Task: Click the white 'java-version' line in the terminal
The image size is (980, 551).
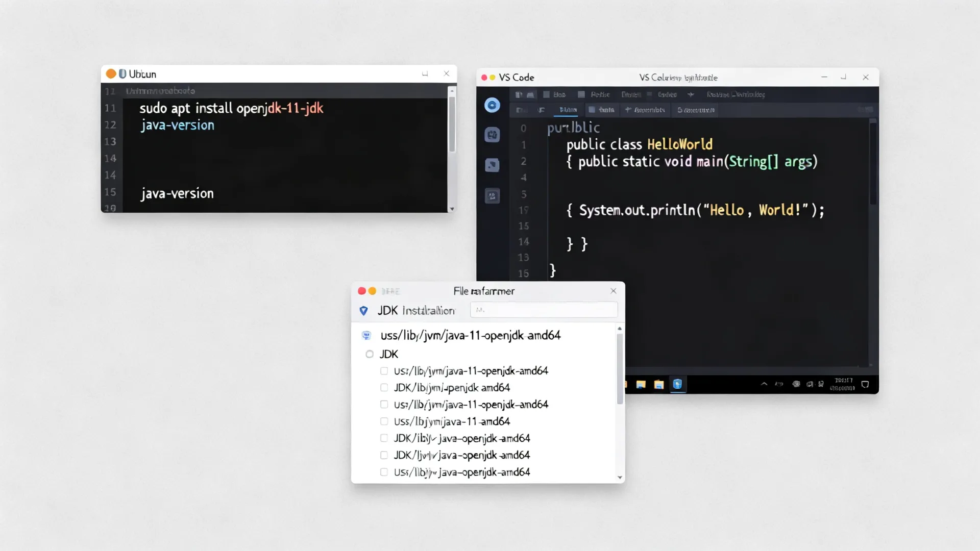Action: [177, 193]
